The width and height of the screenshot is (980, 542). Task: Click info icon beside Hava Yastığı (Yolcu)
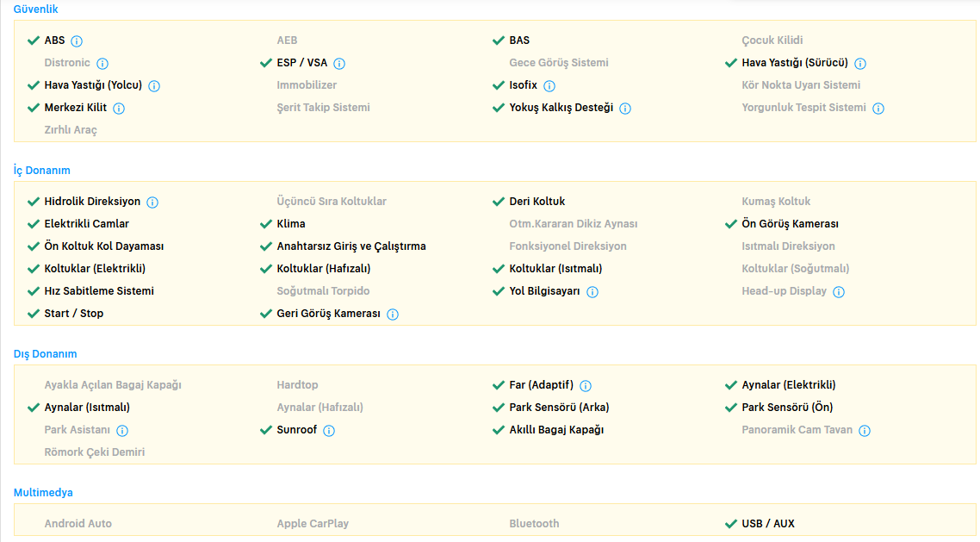[154, 86]
